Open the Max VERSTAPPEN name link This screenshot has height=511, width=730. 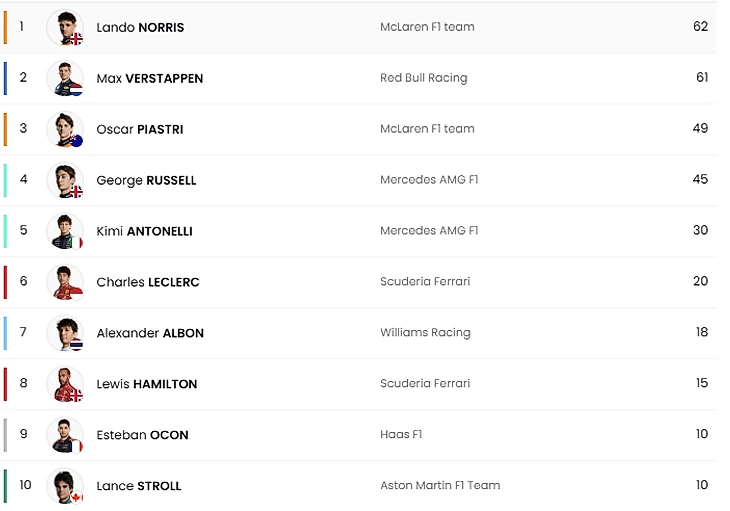pos(149,78)
